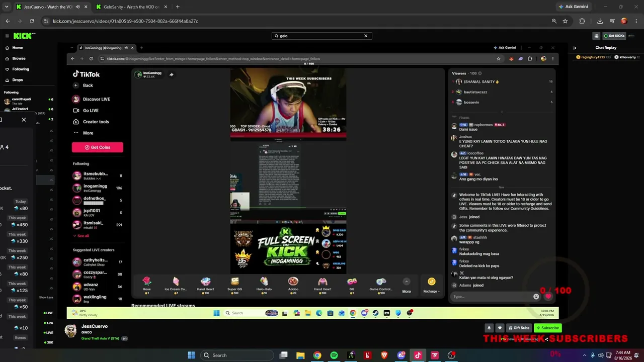Select the khlovverry top gifter
The width and height of the screenshot is (644, 362).
(x=627, y=57)
